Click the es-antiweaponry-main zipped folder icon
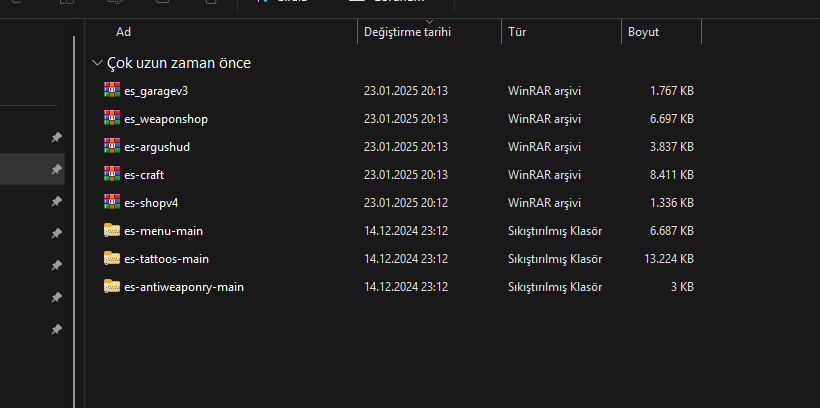 [x=112, y=286]
